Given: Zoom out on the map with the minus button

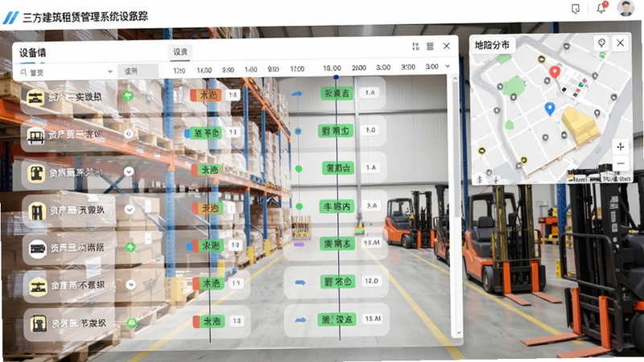Looking at the screenshot, I should [620, 163].
